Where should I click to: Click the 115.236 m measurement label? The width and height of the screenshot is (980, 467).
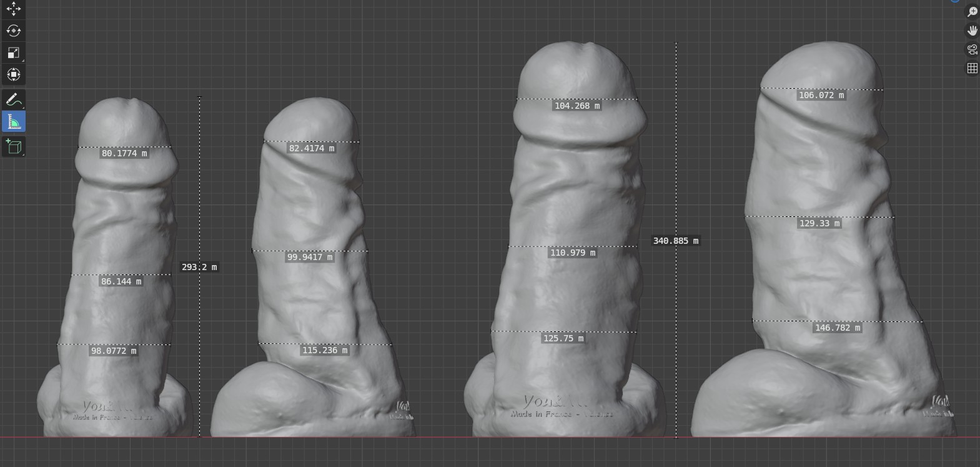tap(324, 350)
